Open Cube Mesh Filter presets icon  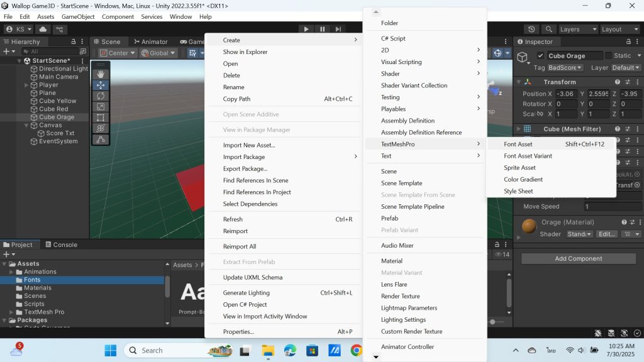click(628, 129)
